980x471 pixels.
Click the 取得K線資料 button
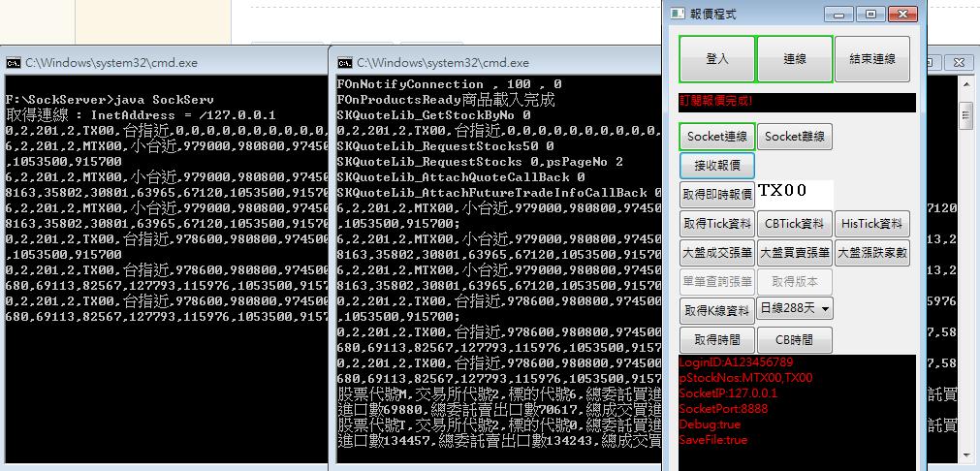717,310
